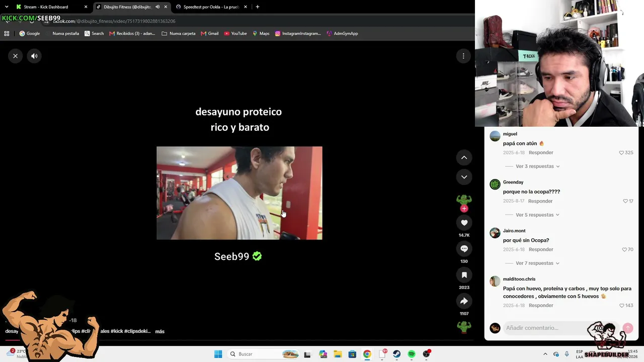This screenshot has height=362, width=644.
Task: Open the Windows Start menu
Action: pyautogui.click(x=218, y=354)
